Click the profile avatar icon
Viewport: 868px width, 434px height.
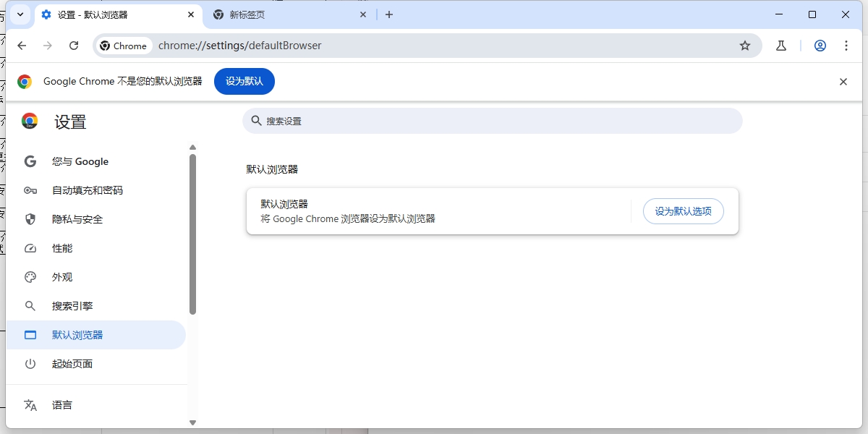pyautogui.click(x=820, y=45)
